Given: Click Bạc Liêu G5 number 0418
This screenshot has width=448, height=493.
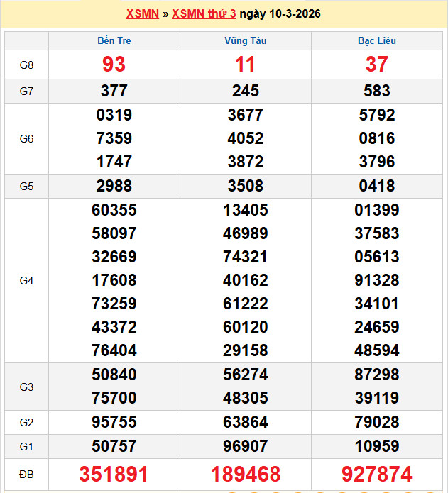Looking at the screenshot, I should pyautogui.click(x=376, y=187).
